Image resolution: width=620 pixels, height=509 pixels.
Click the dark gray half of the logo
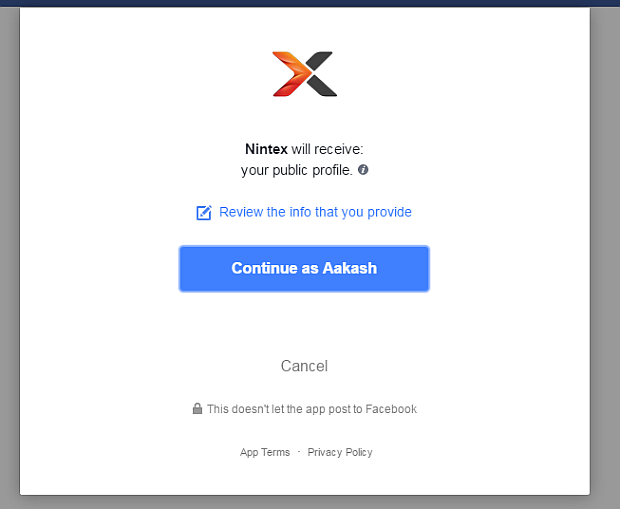click(x=321, y=74)
